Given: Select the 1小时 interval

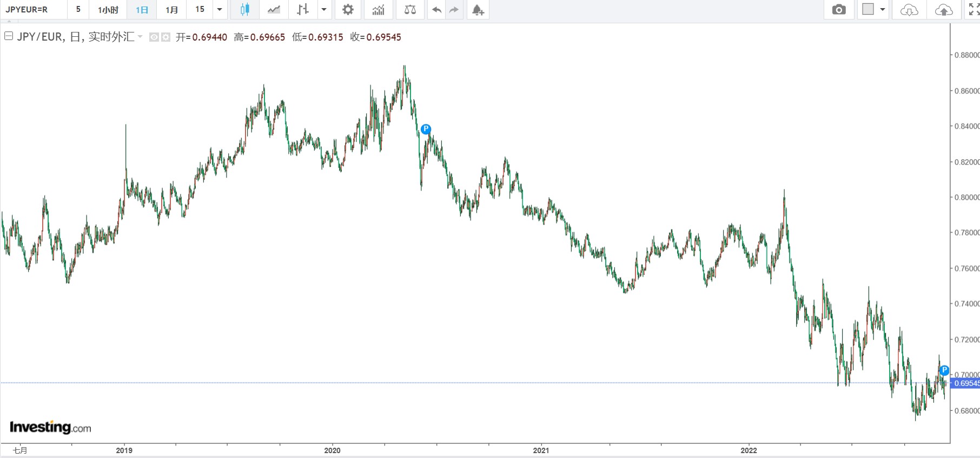Looking at the screenshot, I should coord(108,10).
